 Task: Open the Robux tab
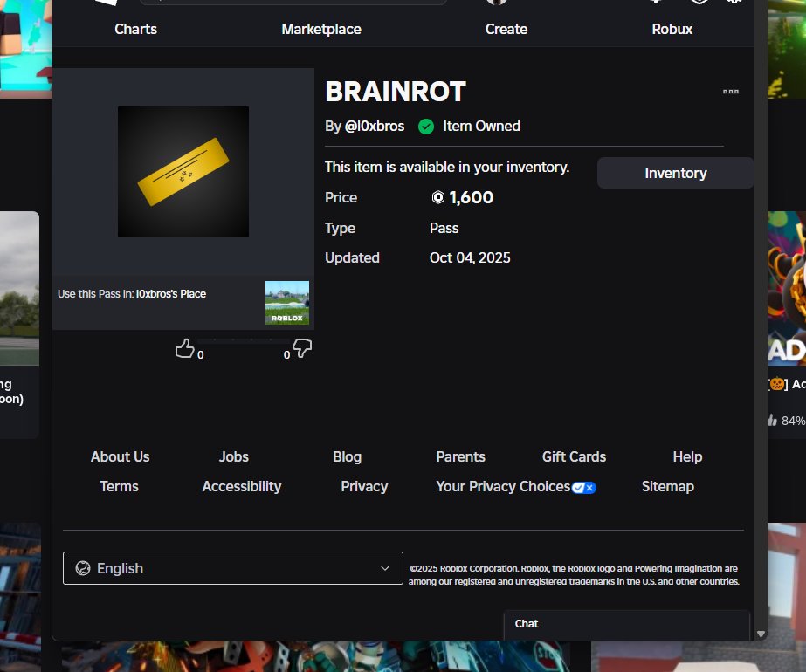(x=672, y=30)
